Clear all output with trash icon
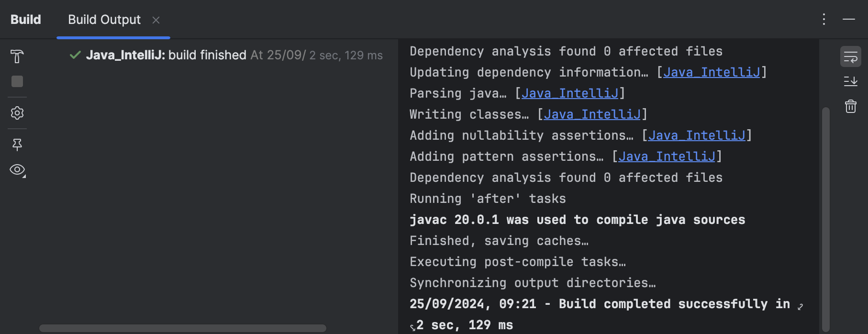This screenshot has height=334, width=868. (x=850, y=106)
